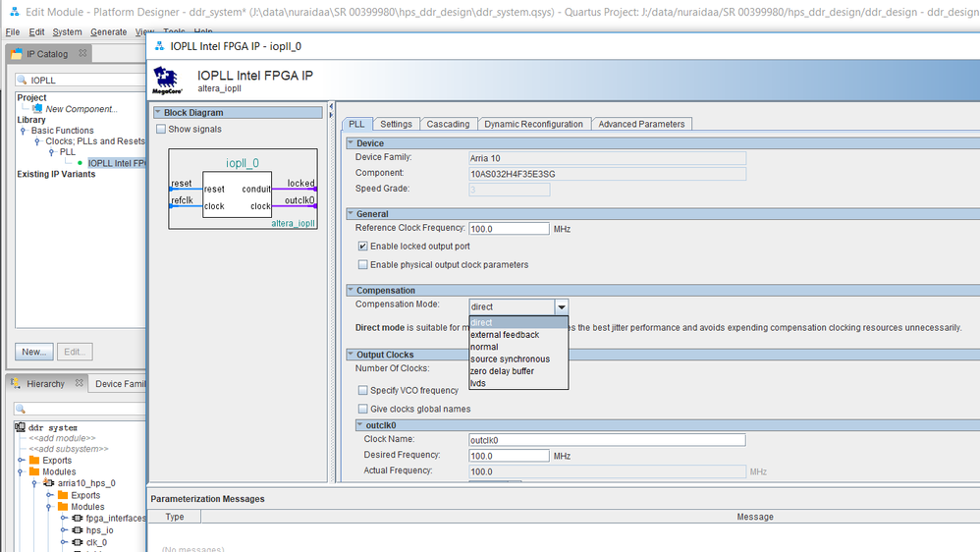
Task: Switch to the Dynamic Reconfiguration tab
Action: [533, 124]
